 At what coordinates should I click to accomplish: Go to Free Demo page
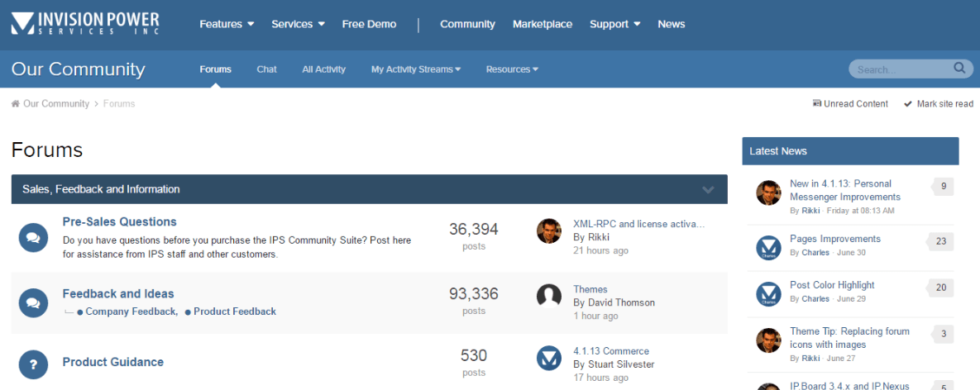pyautogui.click(x=369, y=24)
